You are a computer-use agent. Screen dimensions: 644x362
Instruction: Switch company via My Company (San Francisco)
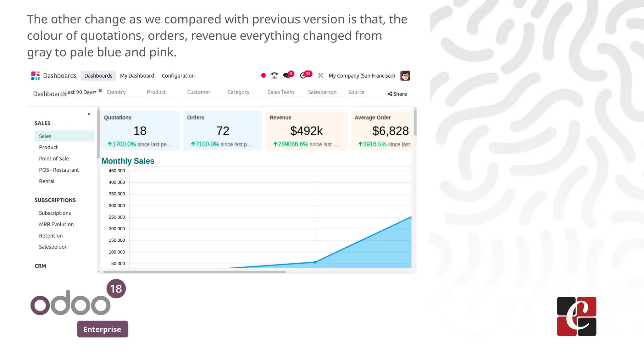pyautogui.click(x=362, y=76)
